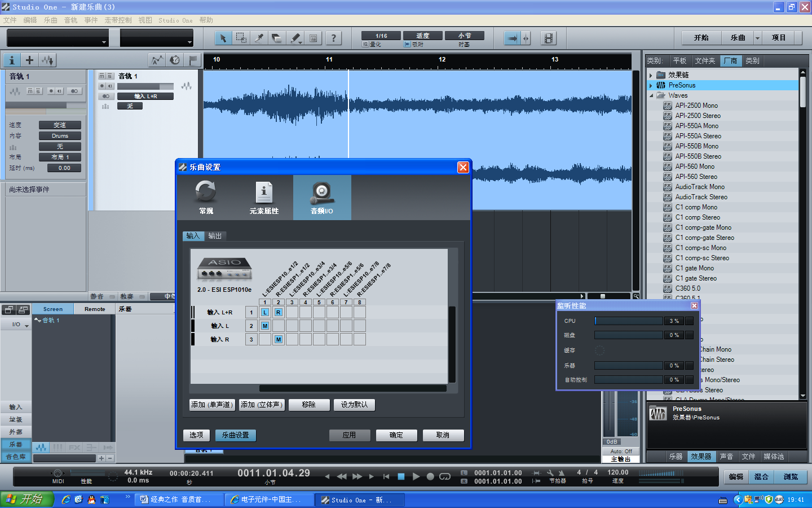Toggle M assignment for 输入 L row

click(265, 326)
